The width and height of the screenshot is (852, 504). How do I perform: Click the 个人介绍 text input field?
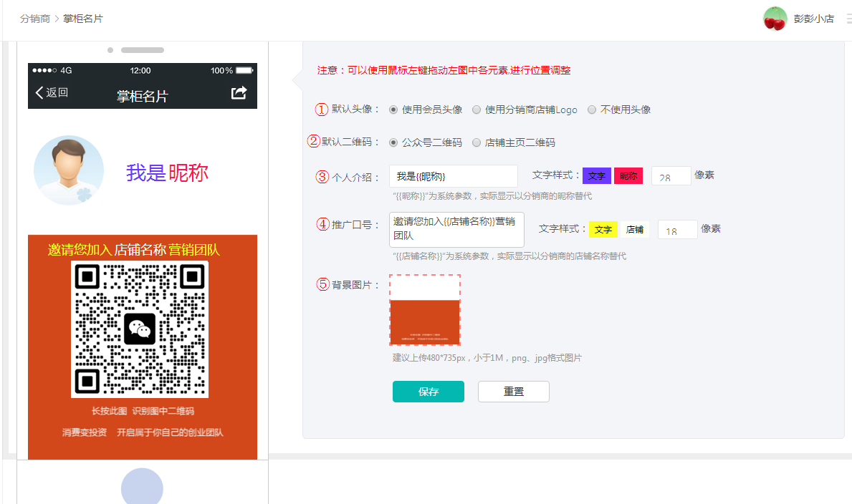tap(454, 176)
